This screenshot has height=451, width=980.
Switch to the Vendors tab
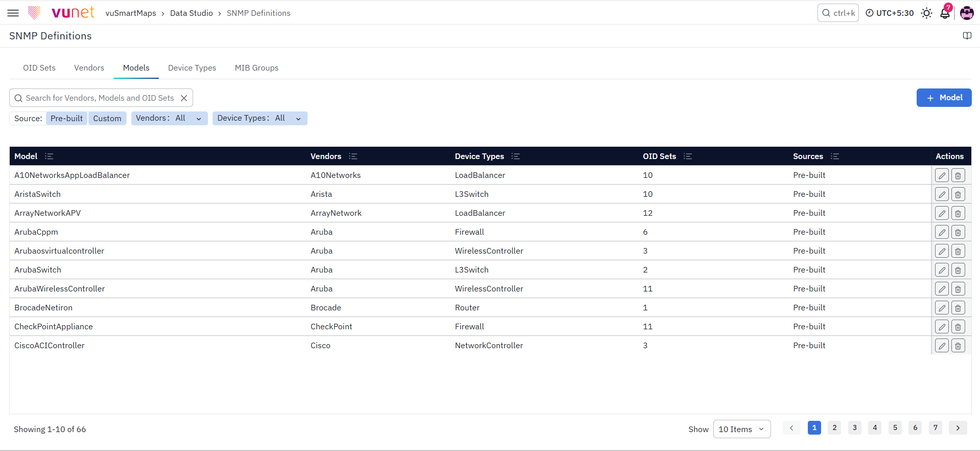[89, 68]
